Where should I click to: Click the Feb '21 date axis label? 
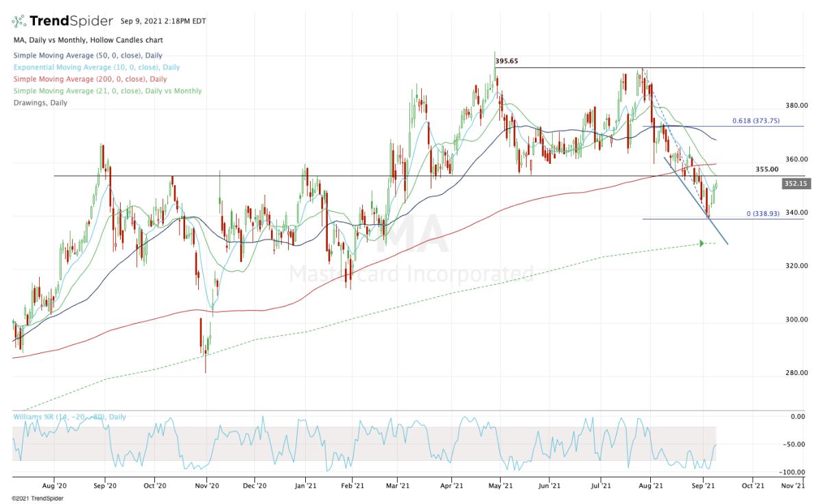tap(352, 485)
